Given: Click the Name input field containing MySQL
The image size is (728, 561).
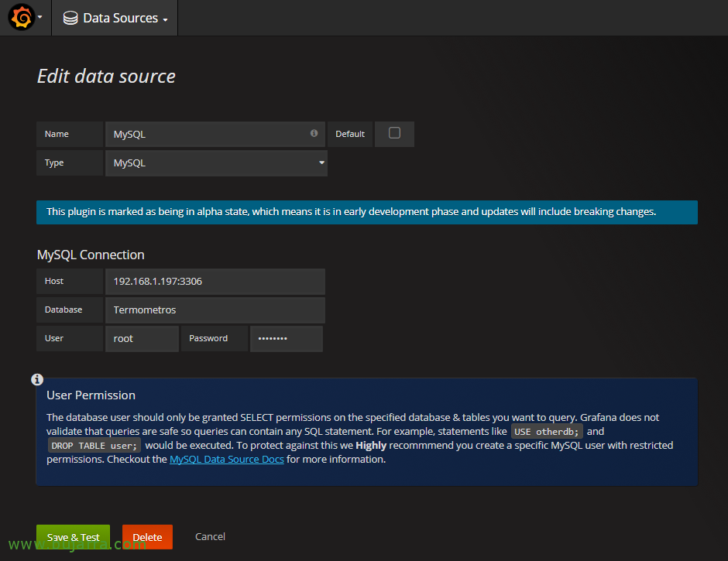Looking at the screenshot, I should [x=215, y=134].
